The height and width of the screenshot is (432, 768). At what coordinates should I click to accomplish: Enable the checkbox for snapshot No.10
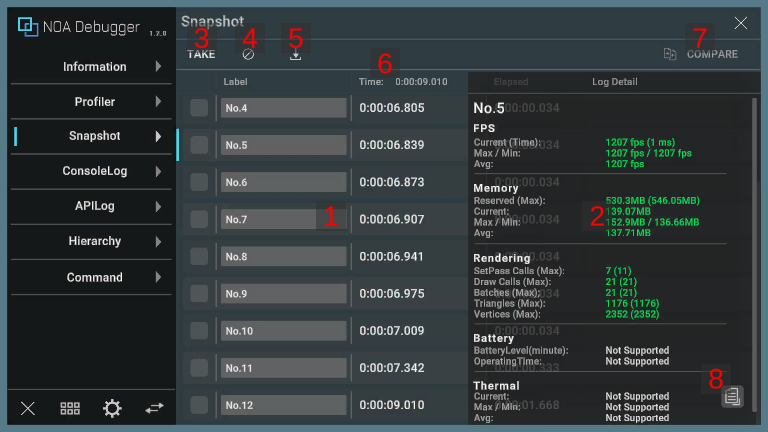pos(199,331)
